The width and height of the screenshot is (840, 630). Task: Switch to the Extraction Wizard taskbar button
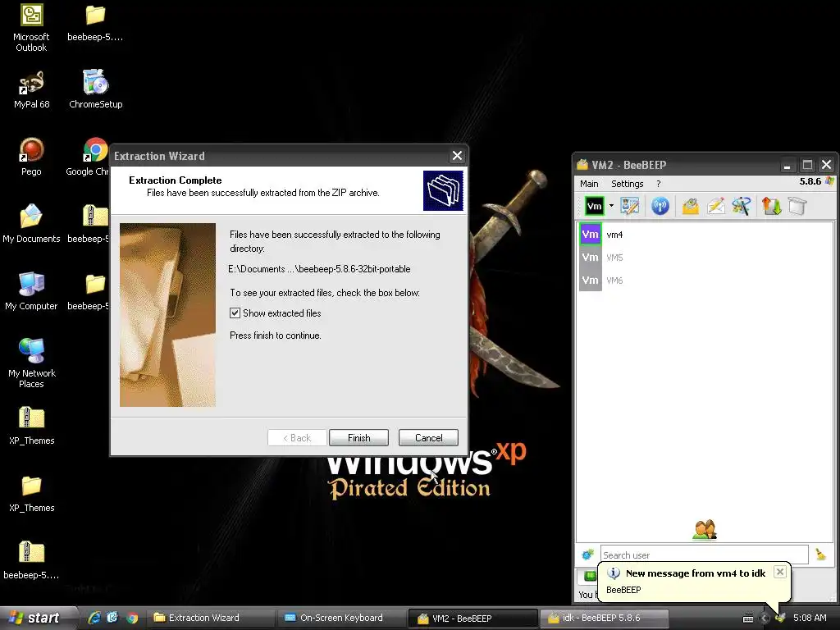(x=212, y=618)
